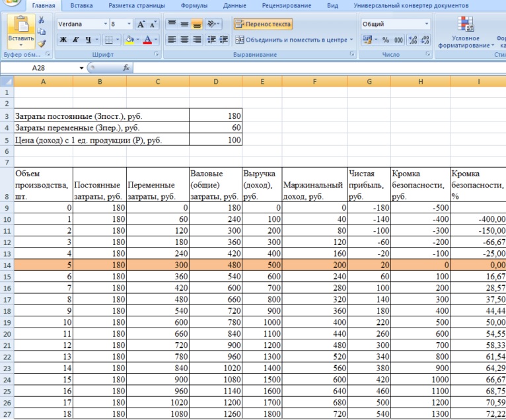
Task: Expand the borders dropdown arrow
Action: click(x=118, y=40)
